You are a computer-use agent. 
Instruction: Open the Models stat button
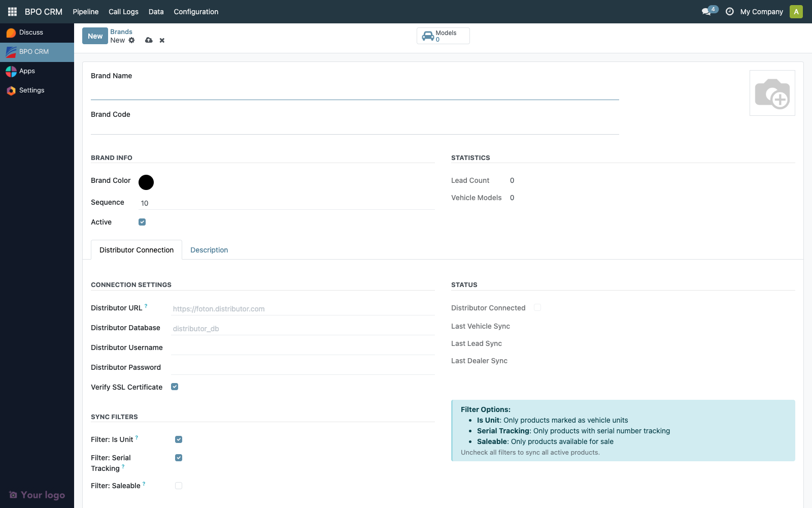pyautogui.click(x=443, y=36)
